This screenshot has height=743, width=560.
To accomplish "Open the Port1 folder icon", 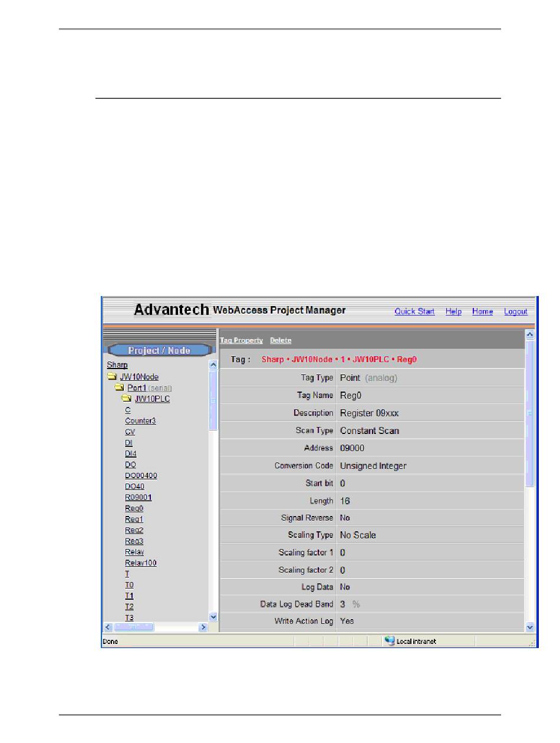I will (x=119, y=387).
